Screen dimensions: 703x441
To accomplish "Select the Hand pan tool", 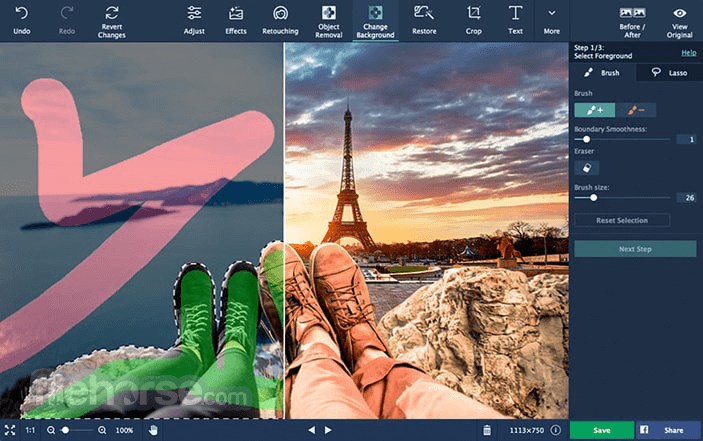I will click(153, 430).
